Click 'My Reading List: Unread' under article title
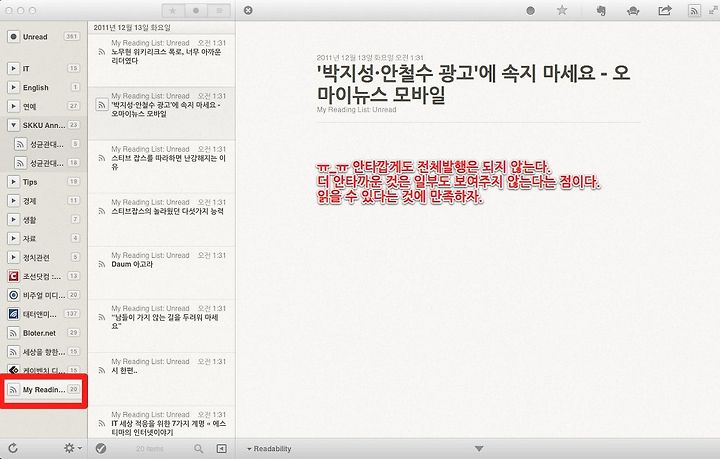Viewport: 720px width, 459px height. pos(356,110)
